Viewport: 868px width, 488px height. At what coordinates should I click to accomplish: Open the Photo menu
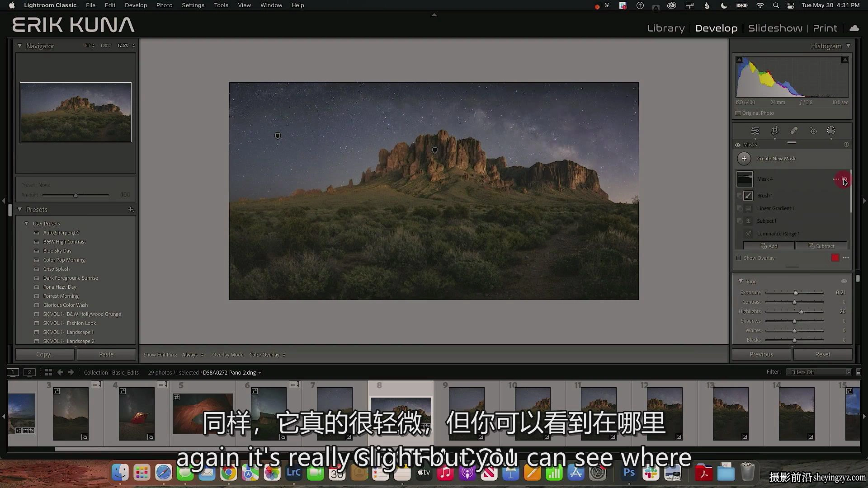(x=164, y=5)
